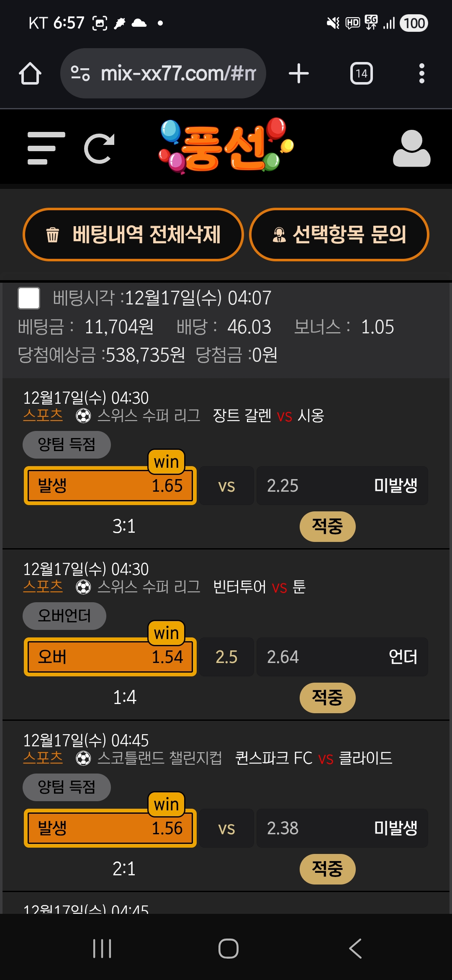Tap the browser home icon
The height and width of the screenshot is (980, 452).
tap(30, 74)
